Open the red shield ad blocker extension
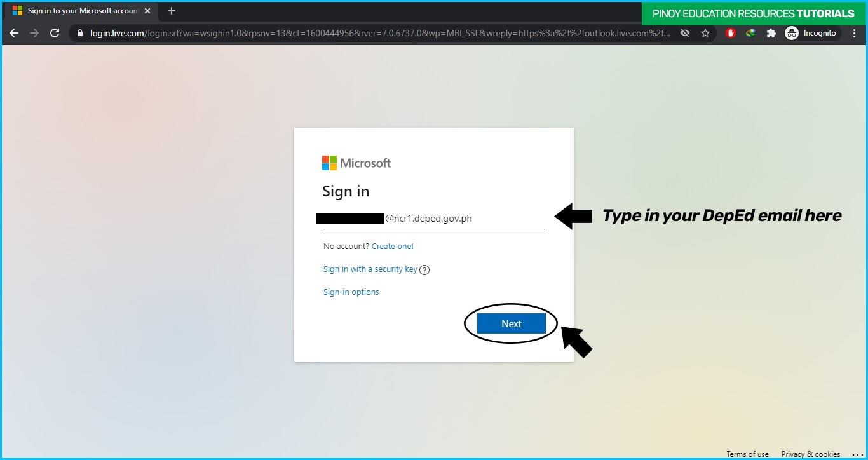Image resolution: width=868 pixels, height=460 pixels. [731, 33]
